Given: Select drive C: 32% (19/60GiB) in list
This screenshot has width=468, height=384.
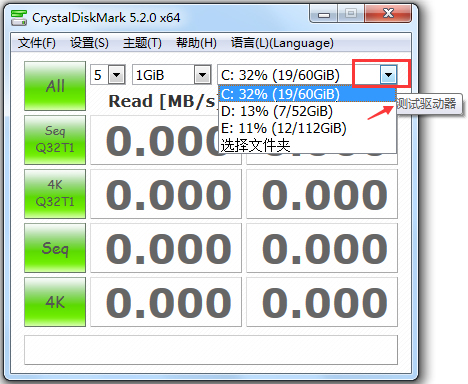Looking at the screenshot, I should [307, 94].
